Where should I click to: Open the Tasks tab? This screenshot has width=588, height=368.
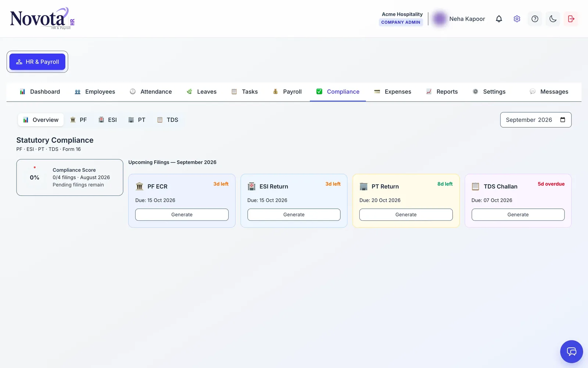pyautogui.click(x=244, y=92)
